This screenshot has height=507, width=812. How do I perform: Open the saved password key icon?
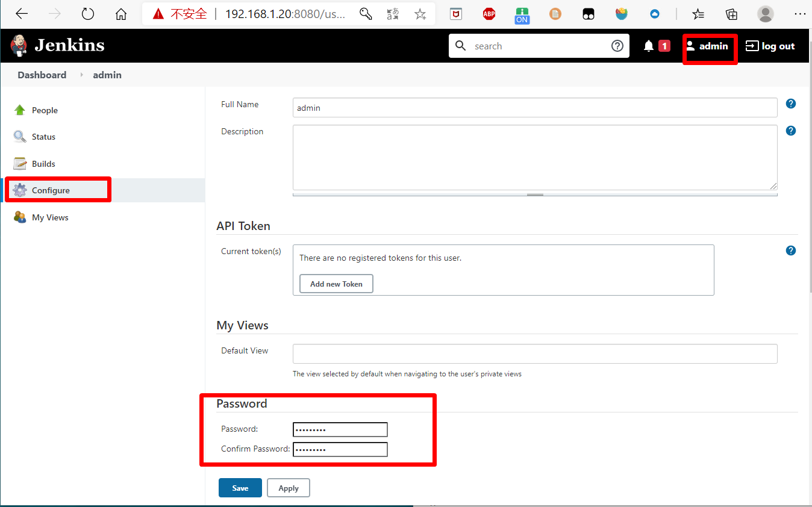(366, 14)
